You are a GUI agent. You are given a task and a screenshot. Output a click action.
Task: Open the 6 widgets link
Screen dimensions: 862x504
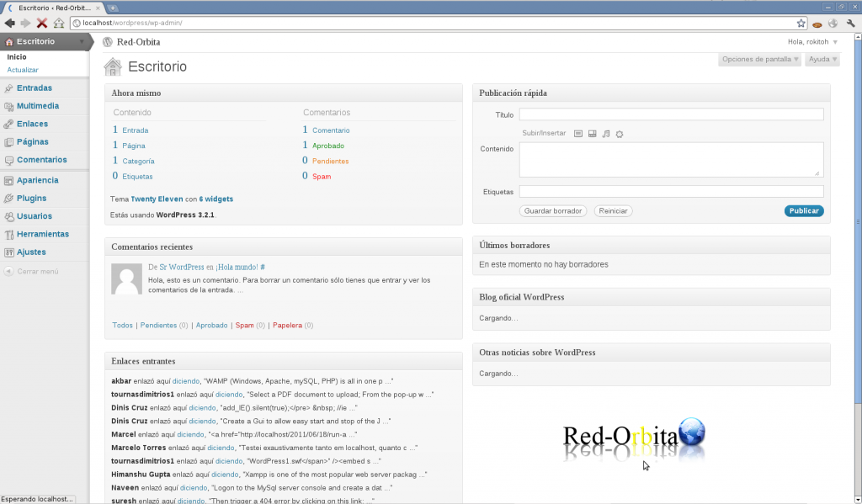[216, 199]
